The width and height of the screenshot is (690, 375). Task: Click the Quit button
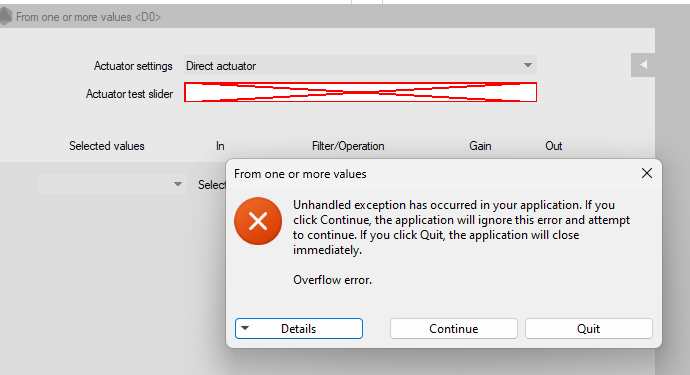tap(589, 329)
